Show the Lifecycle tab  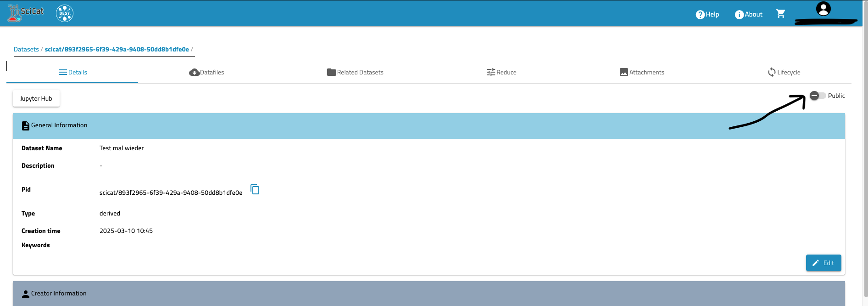tap(784, 73)
